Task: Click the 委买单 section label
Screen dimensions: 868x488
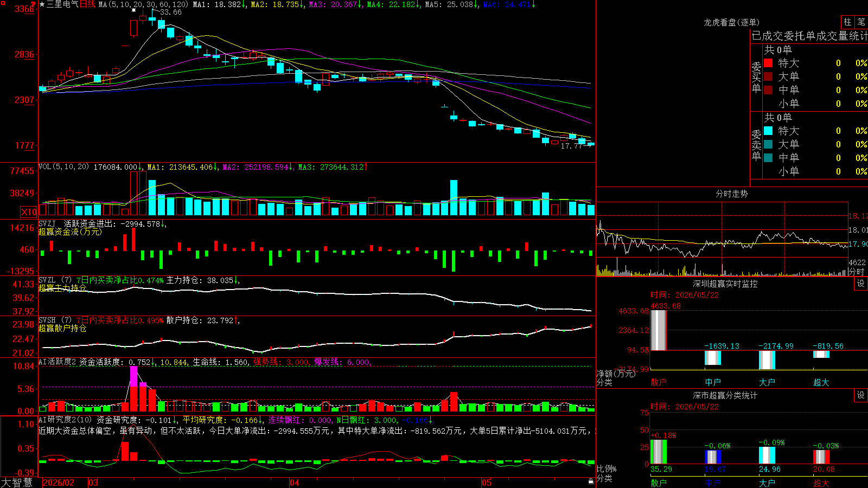Action: [756, 77]
